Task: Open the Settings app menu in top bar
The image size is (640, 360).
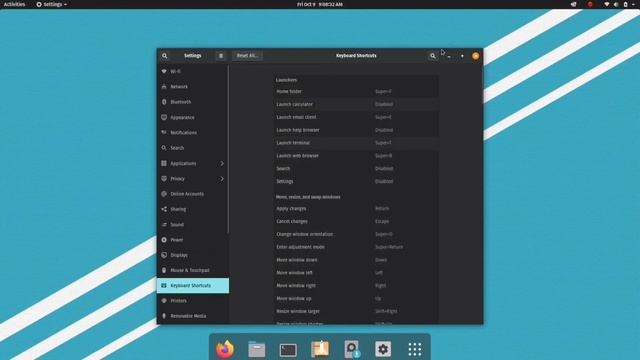Action: coord(51,4)
